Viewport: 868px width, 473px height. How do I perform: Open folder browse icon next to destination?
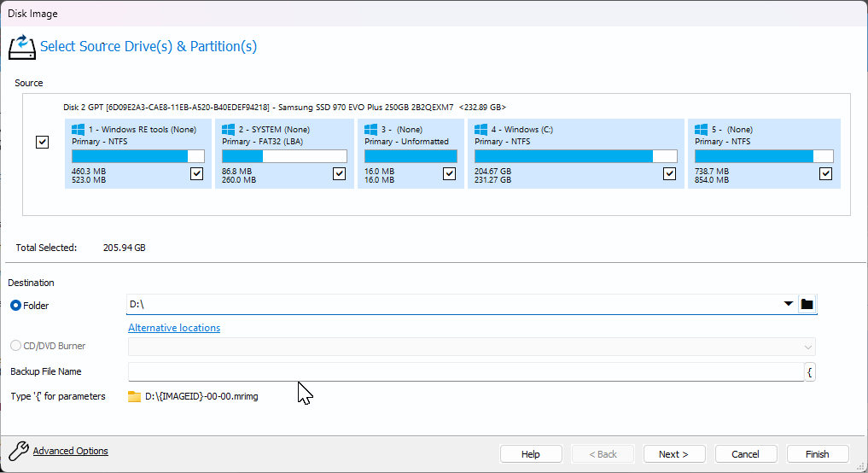coord(807,304)
